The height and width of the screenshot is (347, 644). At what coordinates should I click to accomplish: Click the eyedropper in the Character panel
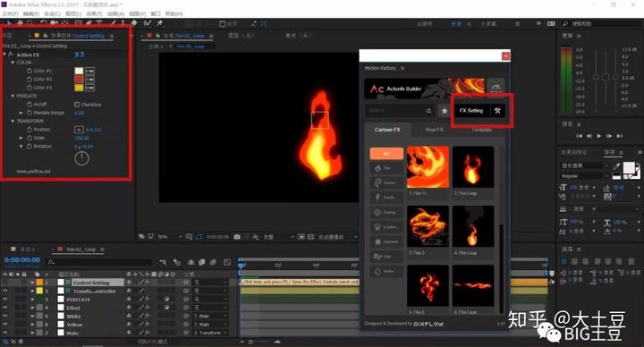coord(616,166)
